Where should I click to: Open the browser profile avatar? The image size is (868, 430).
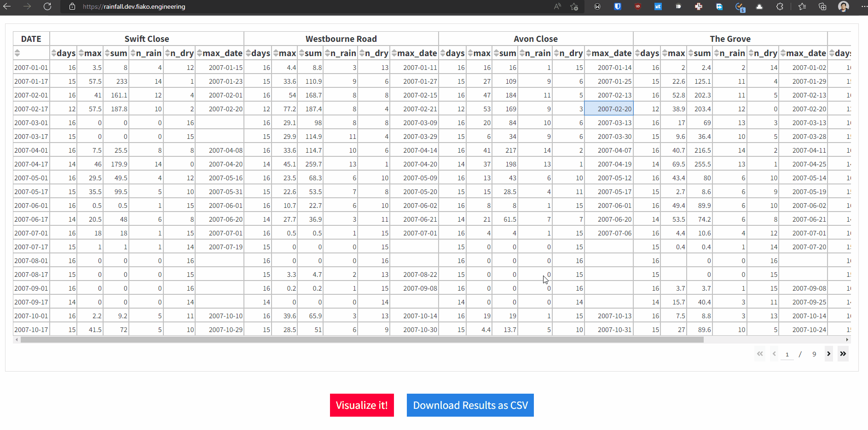[x=843, y=6]
